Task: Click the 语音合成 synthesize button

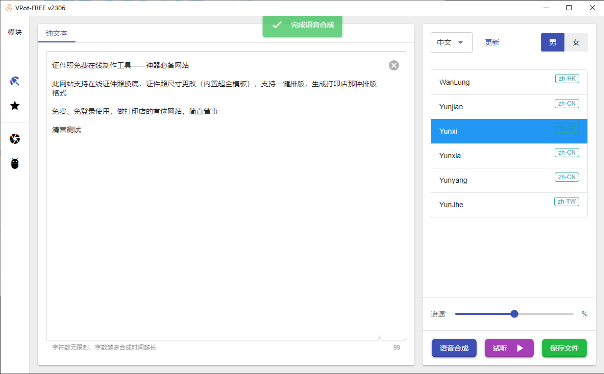Action: (x=454, y=348)
